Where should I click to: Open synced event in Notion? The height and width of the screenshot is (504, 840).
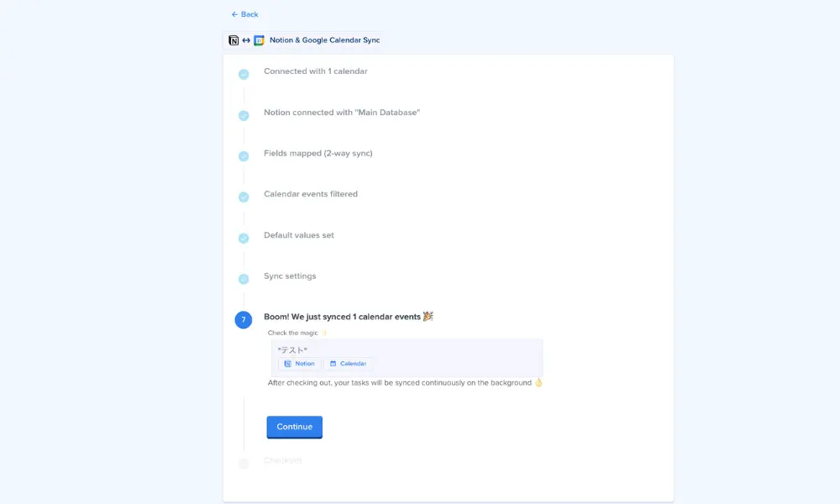point(300,364)
